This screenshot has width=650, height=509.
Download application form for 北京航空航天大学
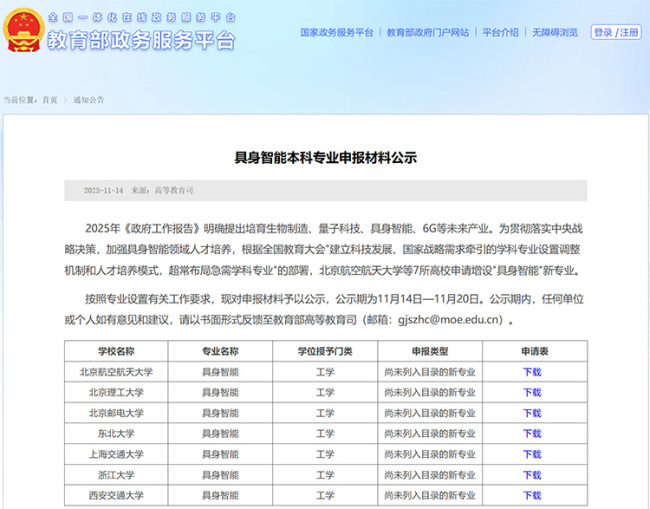[x=531, y=372]
